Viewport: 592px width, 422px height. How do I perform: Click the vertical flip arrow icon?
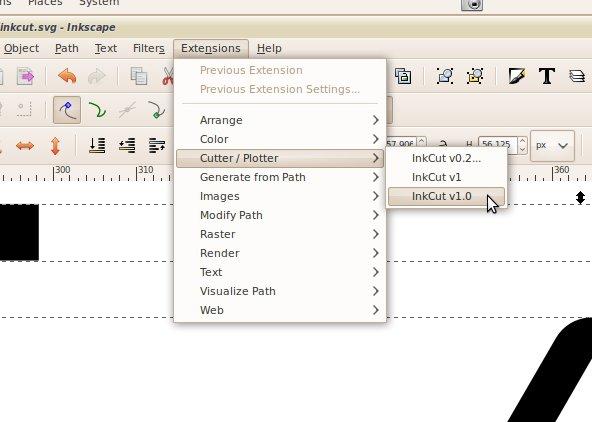[56, 146]
